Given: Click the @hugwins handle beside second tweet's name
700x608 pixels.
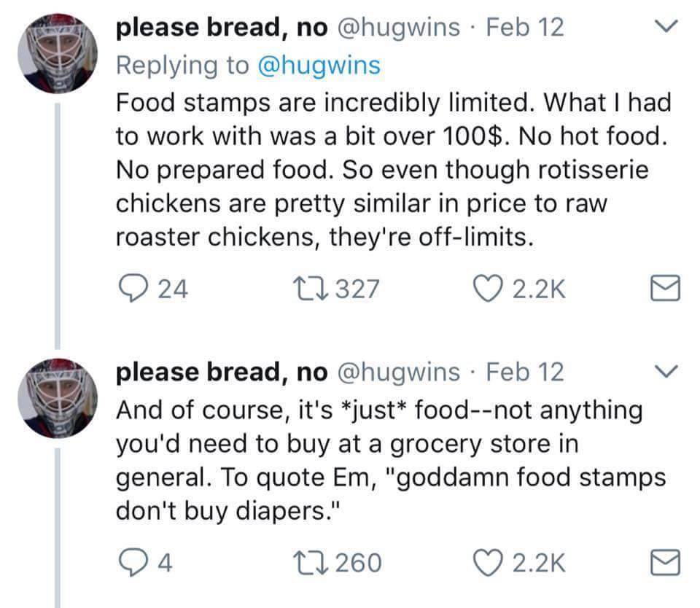Looking at the screenshot, I should pyautogui.click(x=397, y=372).
